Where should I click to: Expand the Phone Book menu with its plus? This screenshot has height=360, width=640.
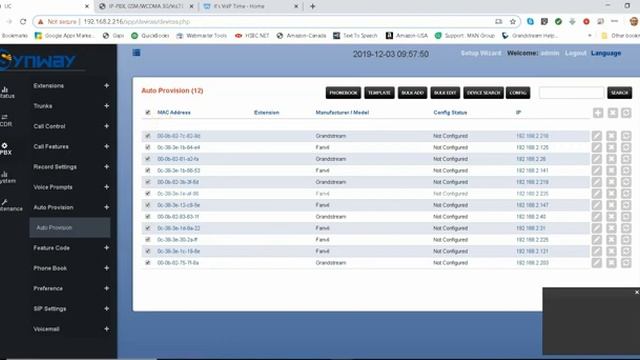pyautogui.click(x=107, y=268)
